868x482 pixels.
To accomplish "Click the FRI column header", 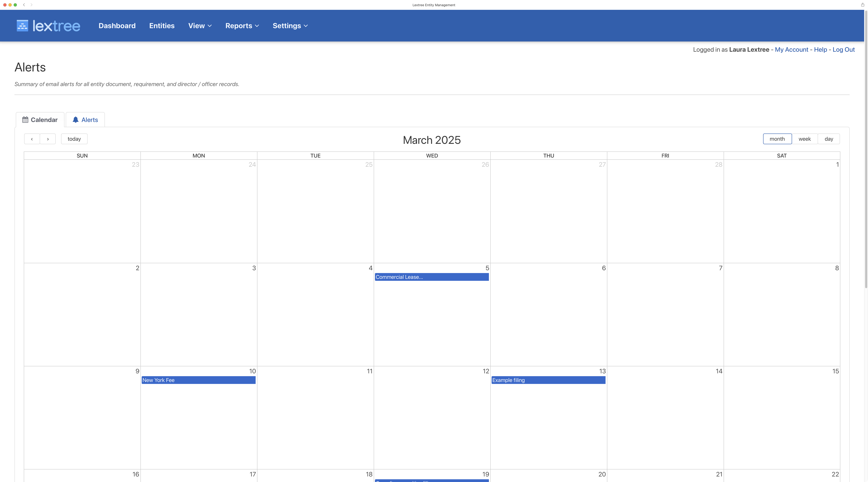I will coord(665,156).
